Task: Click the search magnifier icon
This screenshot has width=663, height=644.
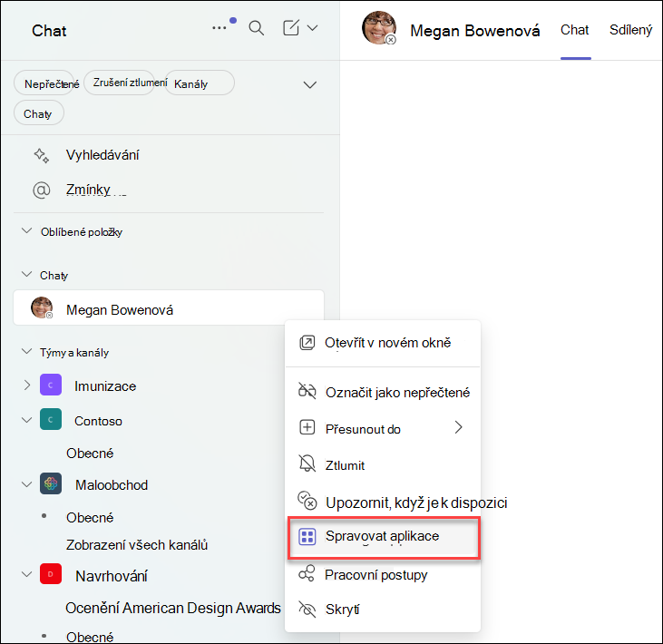Action: 257,28
